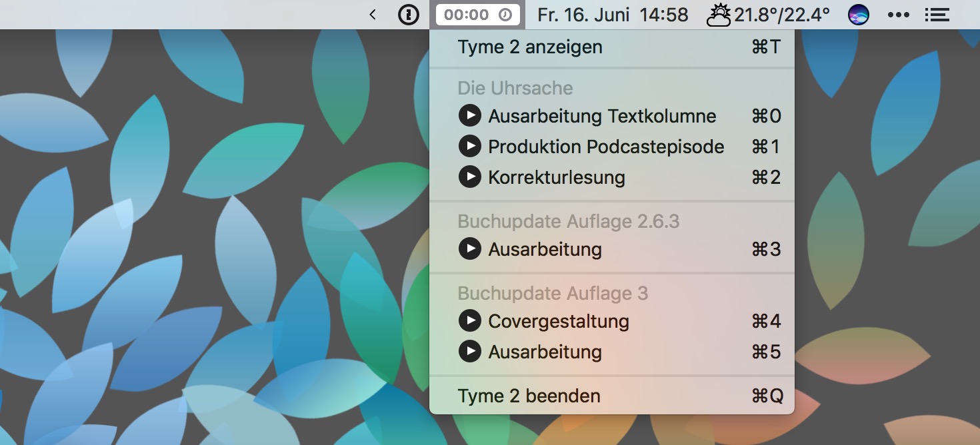Click the Tyme 00:00 timer in menu bar

[x=477, y=15]
